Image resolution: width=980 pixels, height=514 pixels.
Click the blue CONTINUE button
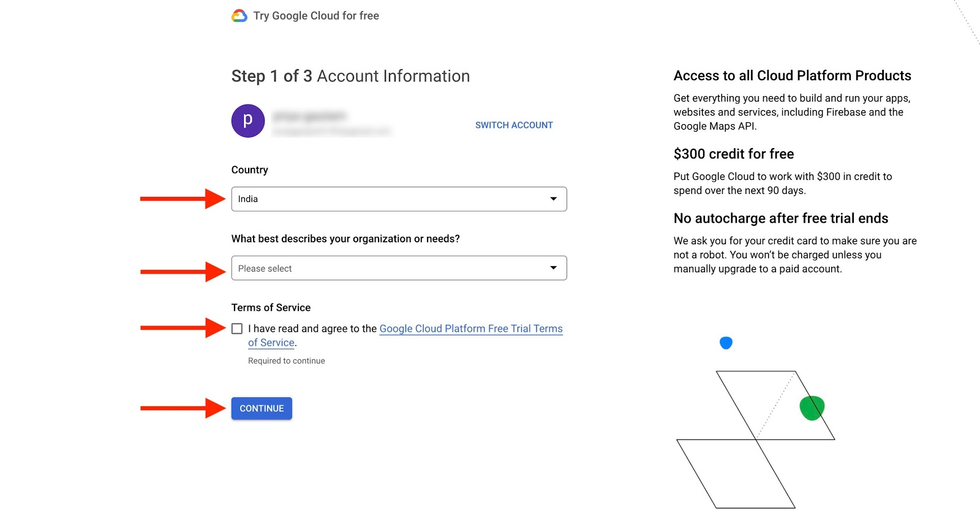point(262,408)
